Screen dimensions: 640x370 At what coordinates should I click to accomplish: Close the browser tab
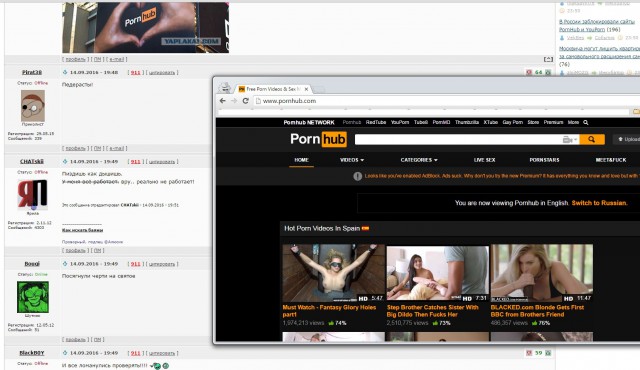pos(306,89)
